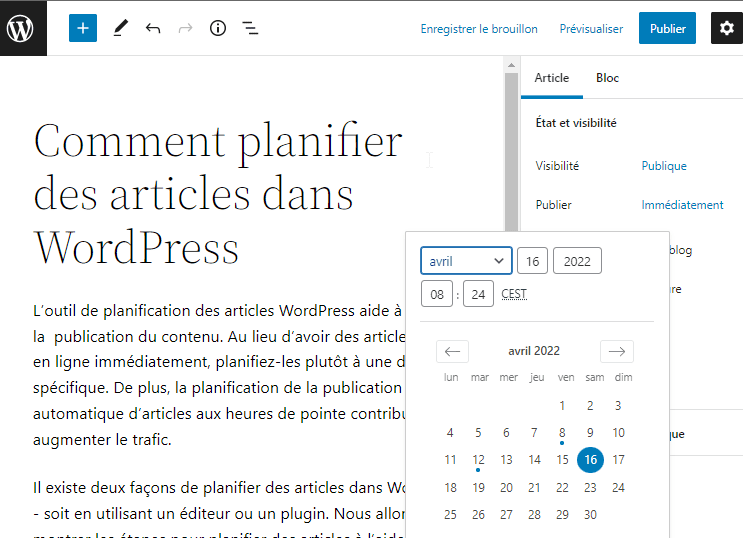Select April 1 in the calendar
Viewport: 743px width, 538px height.
pos(562,406)
